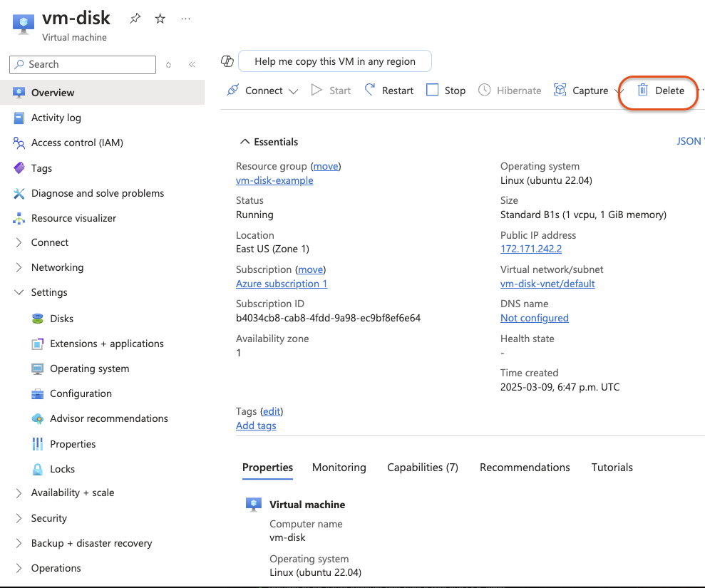Click the sidebar Search input field
This screenshot has width=705, height=588.
click(83, 65)
